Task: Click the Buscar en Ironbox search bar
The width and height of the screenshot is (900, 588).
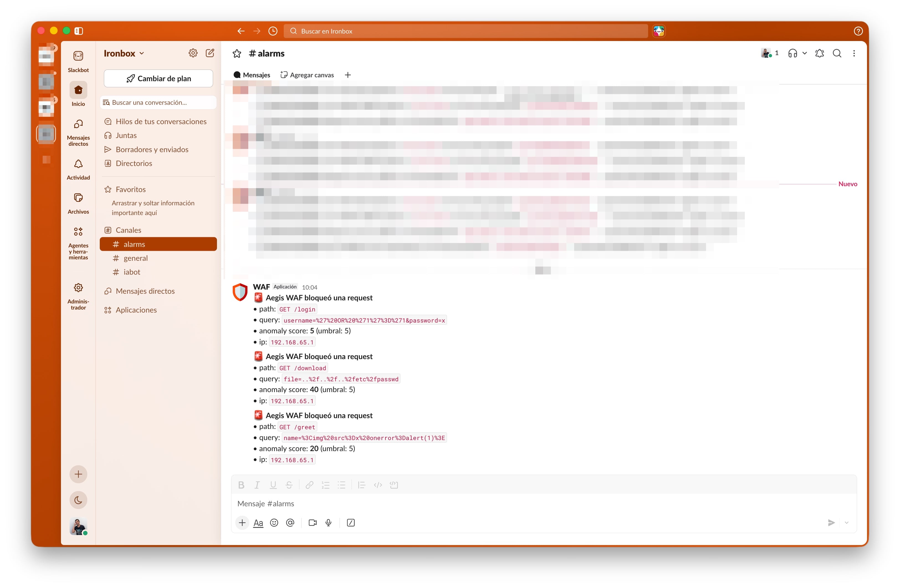Action: pyautogui.click(x=466, y=31)
